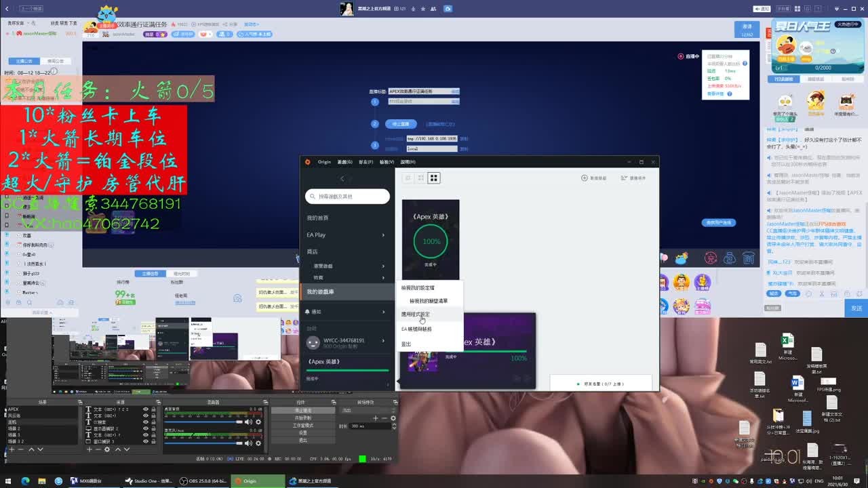This screenshot has height=488, width=868.
Task: Click the Origin search games input field
Action: coord(347,197)
